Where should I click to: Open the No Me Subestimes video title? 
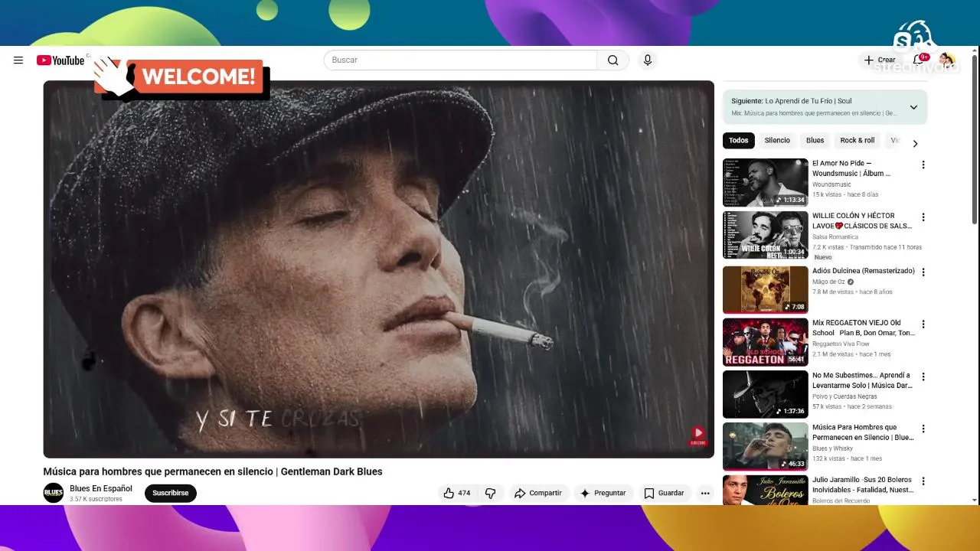[x=863, y=380]
